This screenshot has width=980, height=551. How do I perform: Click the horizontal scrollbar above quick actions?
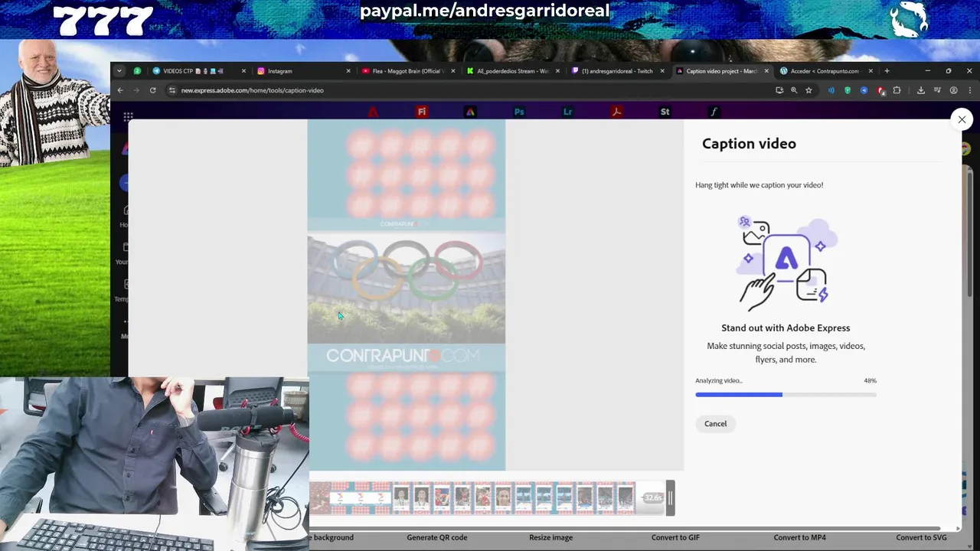(x=624, y=528)
